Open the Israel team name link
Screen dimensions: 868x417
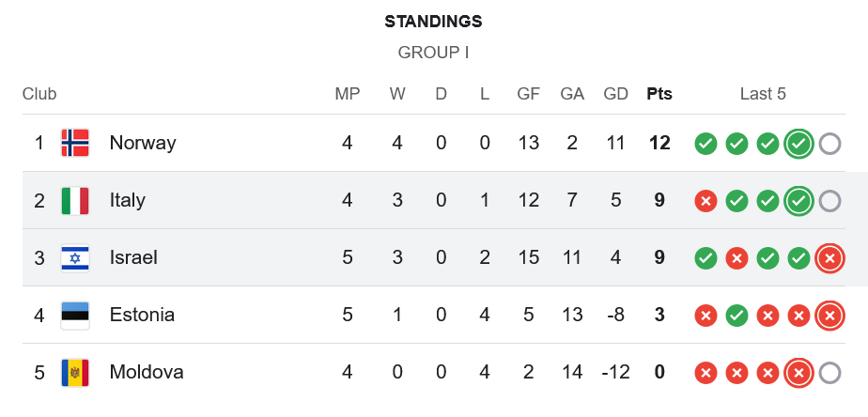[133, 257]
